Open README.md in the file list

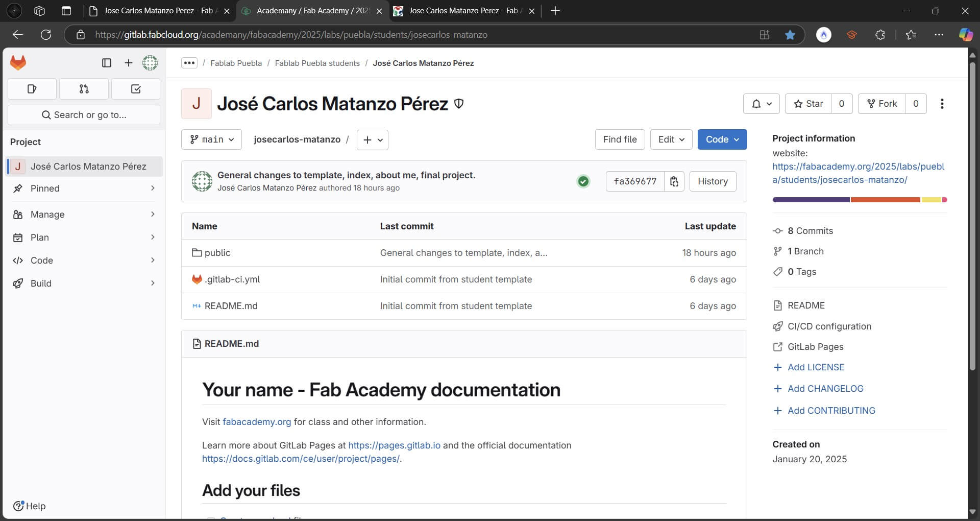(231, 306)
